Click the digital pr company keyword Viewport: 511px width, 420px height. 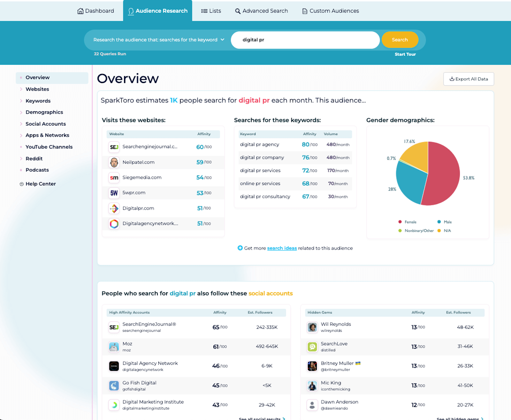(262, 158)
